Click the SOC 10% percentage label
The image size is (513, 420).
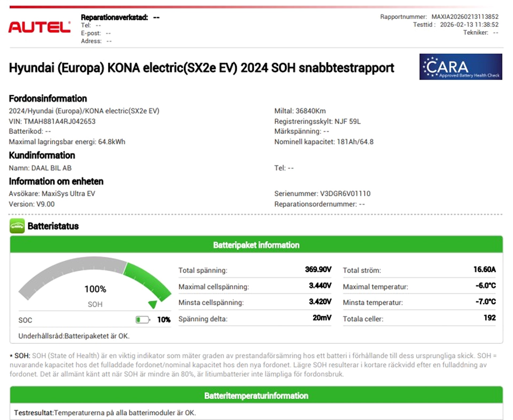(x=164, y=320)
